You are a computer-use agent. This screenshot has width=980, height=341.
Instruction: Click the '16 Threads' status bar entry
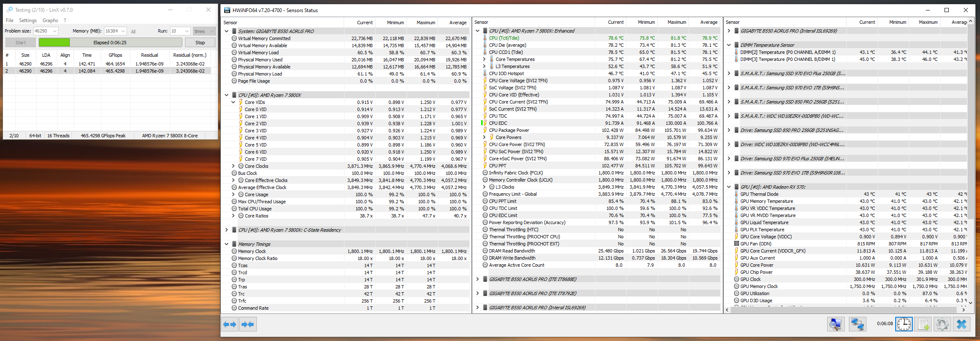point(58,136)
